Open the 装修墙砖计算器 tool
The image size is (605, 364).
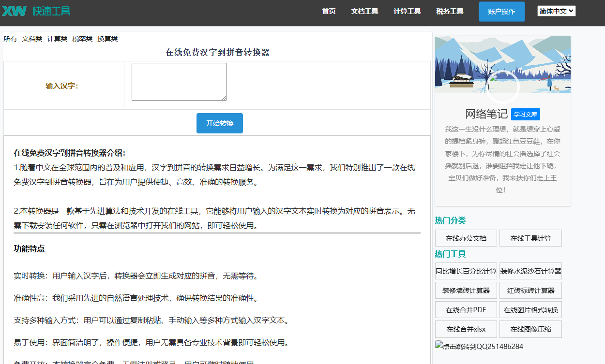[x=466, y=291]
